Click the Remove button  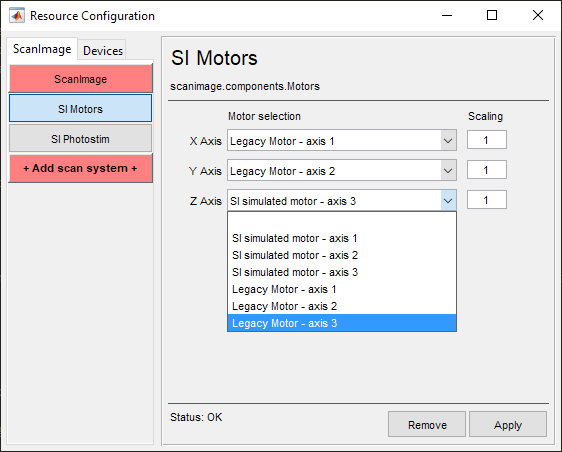pyautogui.click(x=427, y=424)
